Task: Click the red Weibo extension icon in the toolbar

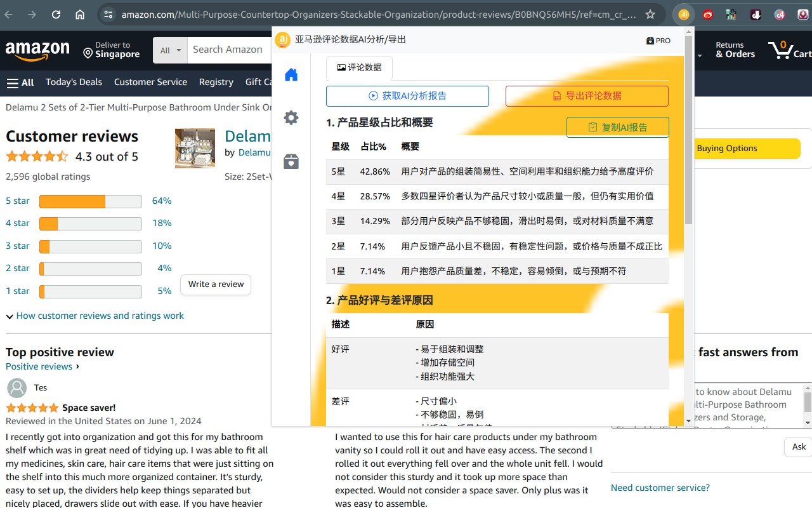Action: (708, 15)
